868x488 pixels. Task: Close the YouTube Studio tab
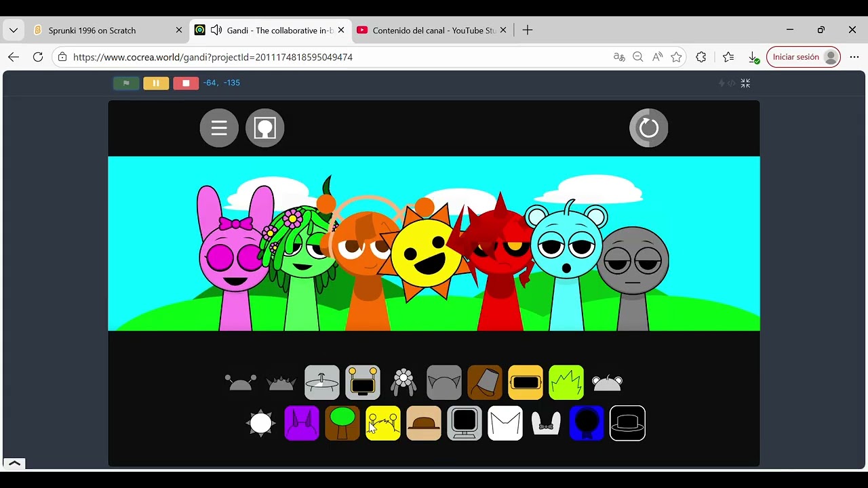(503, 30)
